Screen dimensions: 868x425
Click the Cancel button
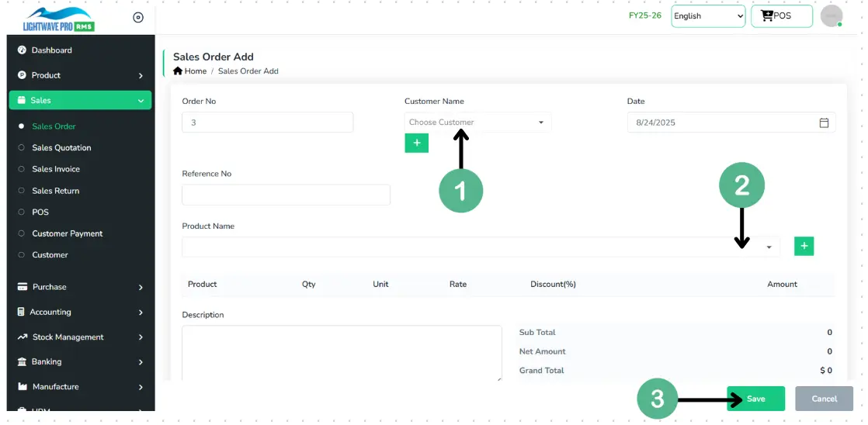point(824,399)
